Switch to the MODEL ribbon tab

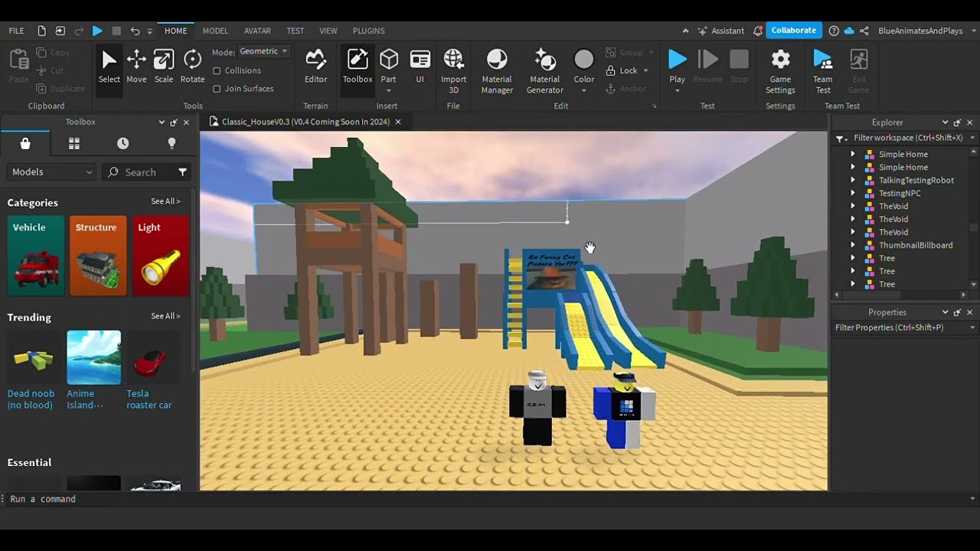[215, 31]
